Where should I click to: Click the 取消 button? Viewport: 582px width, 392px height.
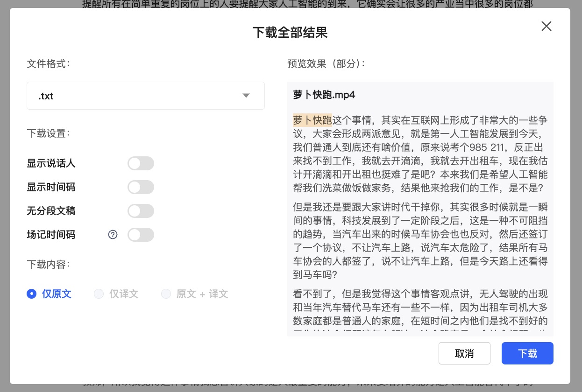464,353
